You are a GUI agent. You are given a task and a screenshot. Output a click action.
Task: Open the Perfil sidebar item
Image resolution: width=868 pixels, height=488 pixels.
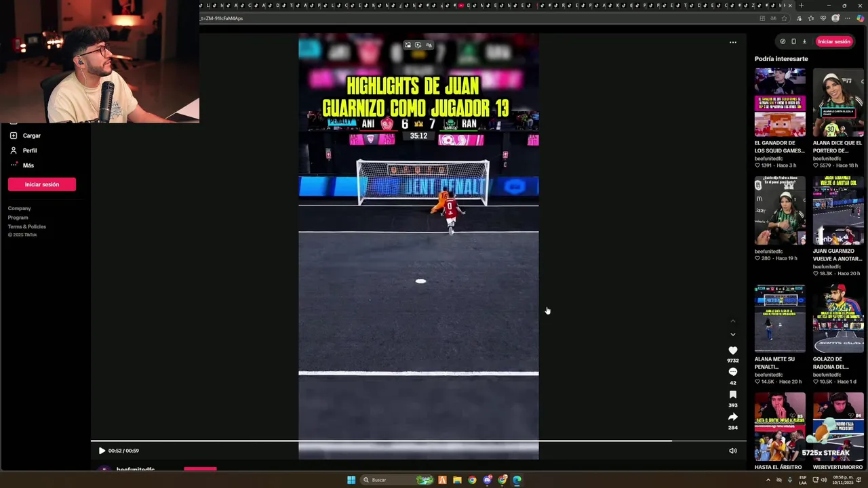[24, 150]
